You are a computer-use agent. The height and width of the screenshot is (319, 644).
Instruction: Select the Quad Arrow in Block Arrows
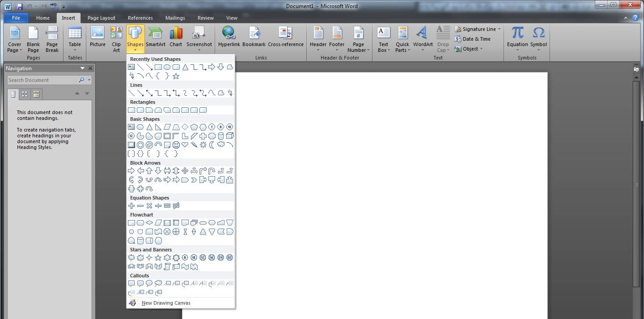click(185, 170)
